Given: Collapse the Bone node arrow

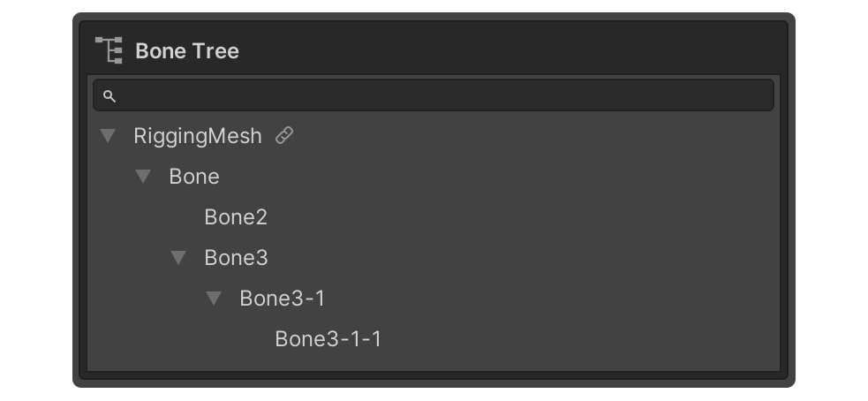Looking at the screenshot, I should (x=144, y=177).
